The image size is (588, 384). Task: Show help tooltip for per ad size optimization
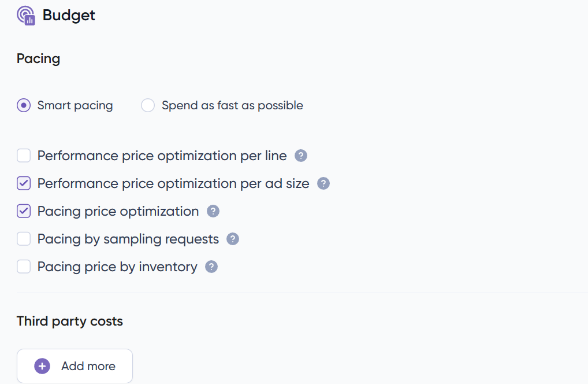[x=323, y=183]
